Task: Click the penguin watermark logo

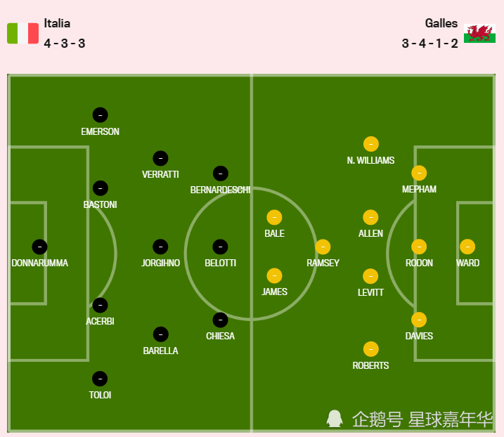Action: pos(335,419)
